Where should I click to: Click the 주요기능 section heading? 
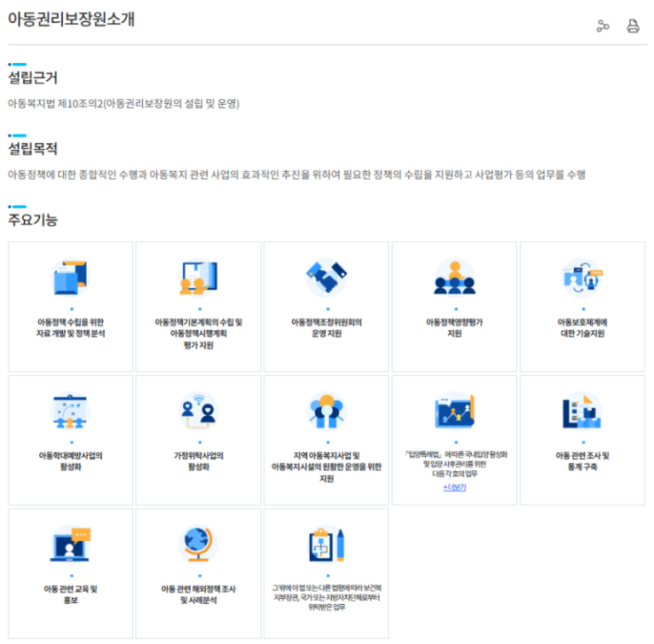33,221
